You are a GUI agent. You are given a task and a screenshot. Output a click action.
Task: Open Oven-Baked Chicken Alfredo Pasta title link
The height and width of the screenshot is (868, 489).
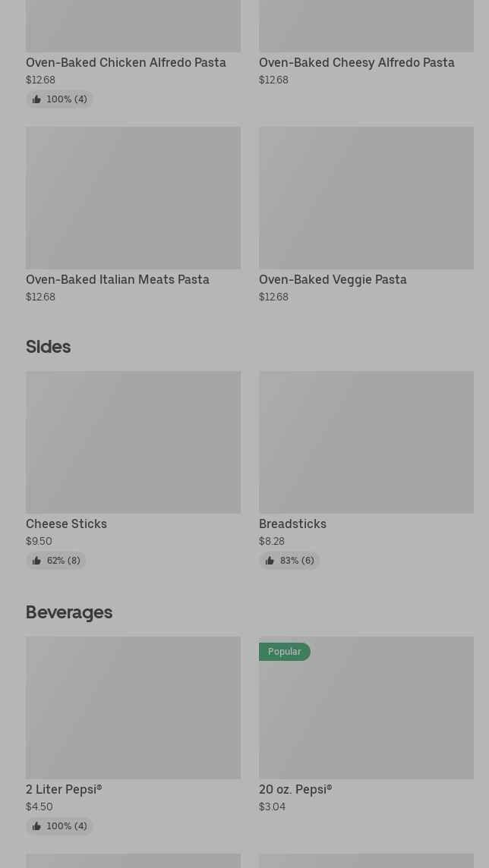pos(126,63)
